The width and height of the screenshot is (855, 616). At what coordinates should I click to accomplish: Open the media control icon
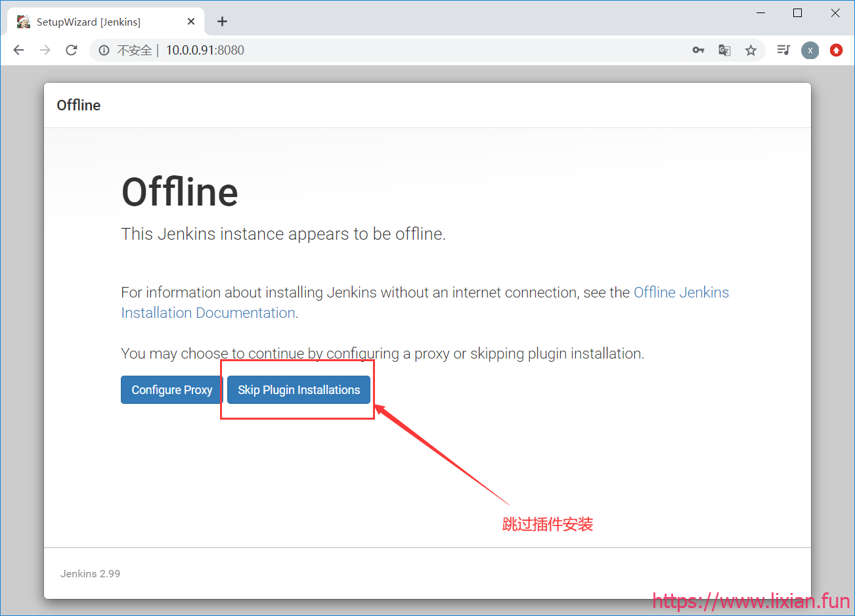783,50
